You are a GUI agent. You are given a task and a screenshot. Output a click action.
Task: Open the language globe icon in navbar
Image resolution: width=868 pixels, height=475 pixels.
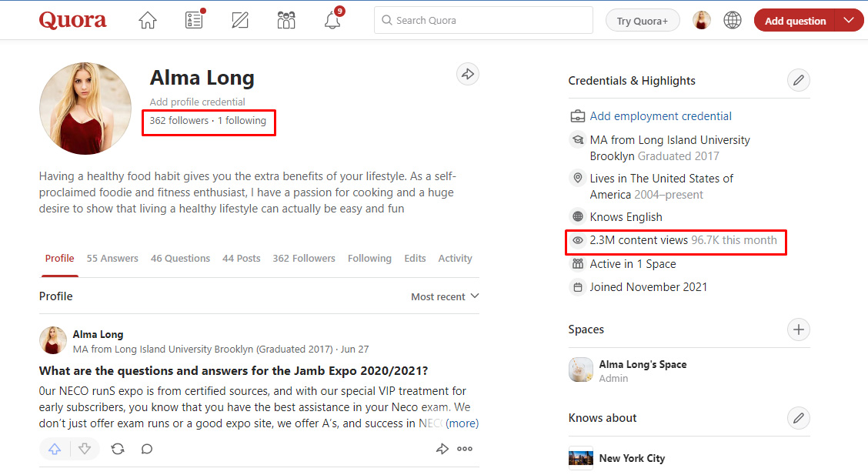733,21
